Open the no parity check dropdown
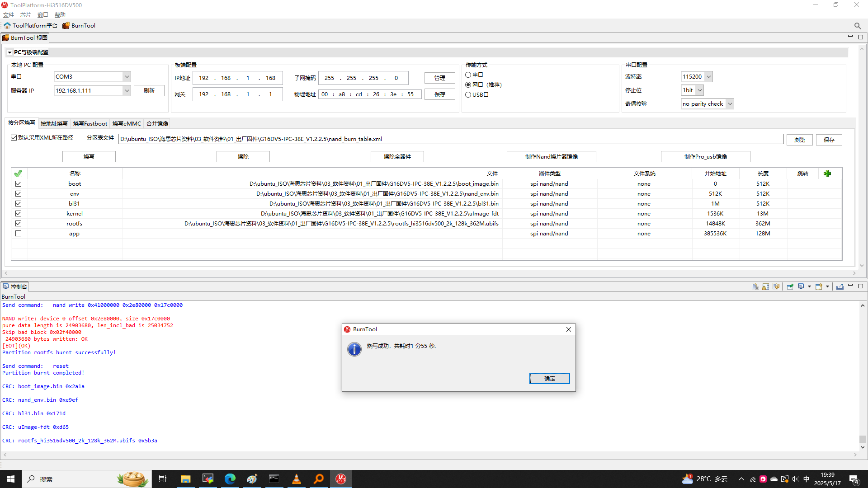Viewport: 868px width, 488px height. 730,104
